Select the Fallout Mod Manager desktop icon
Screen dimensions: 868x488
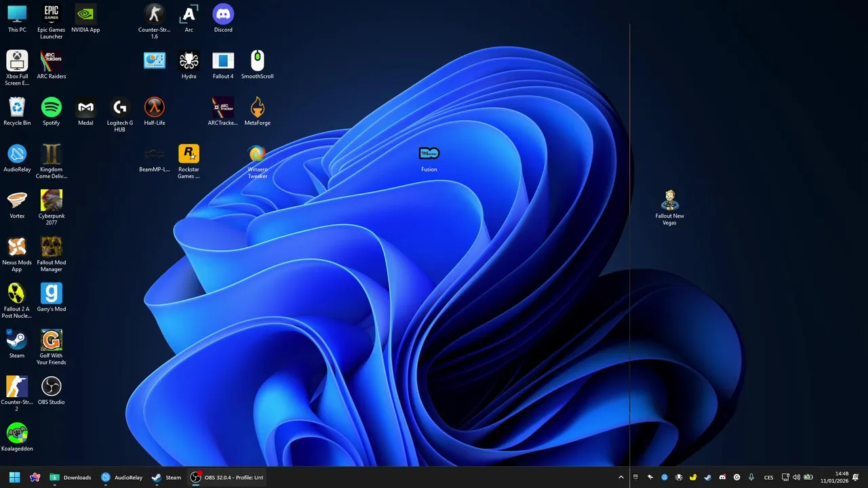click(x=51, y=254)
